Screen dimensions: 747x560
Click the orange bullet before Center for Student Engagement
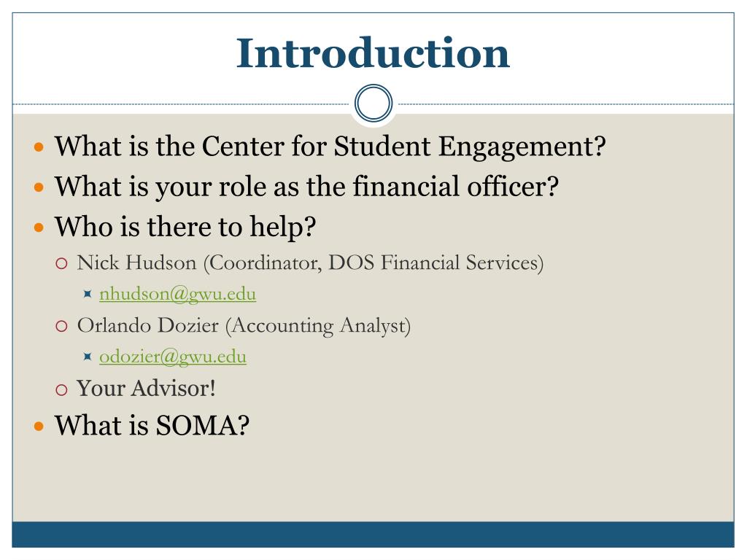point(39,147)
